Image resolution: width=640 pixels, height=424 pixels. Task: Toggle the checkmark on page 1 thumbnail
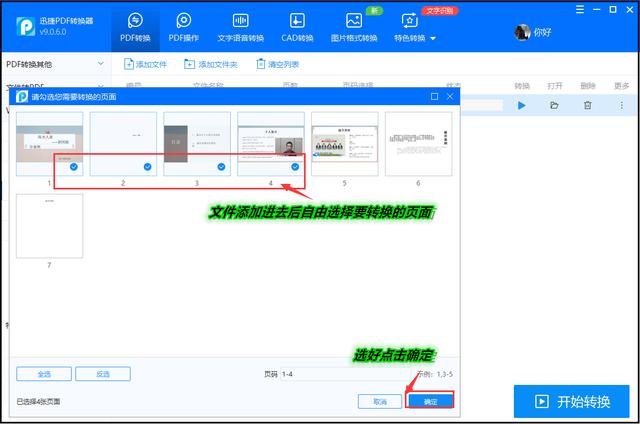click(x=74, y=167)
